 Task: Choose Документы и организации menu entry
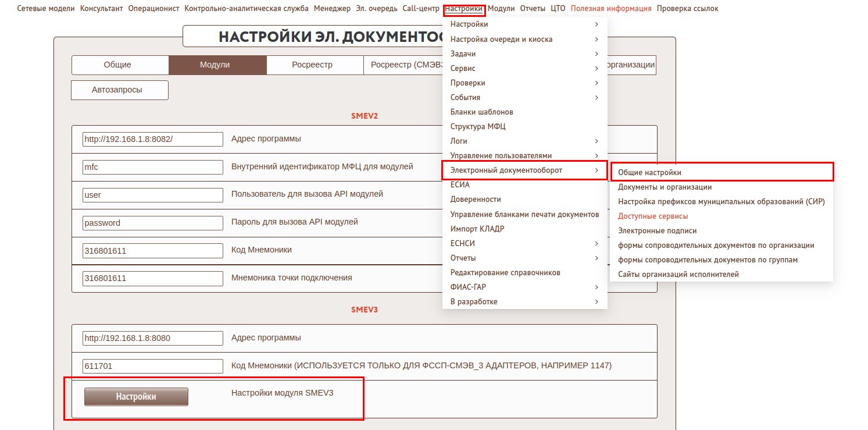pos(665,187)
